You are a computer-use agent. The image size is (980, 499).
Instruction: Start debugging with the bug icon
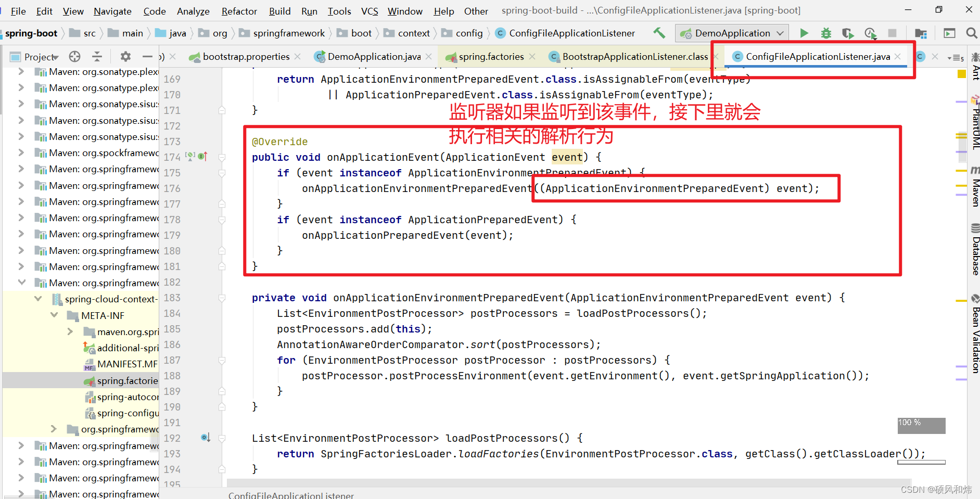point(826,33)
